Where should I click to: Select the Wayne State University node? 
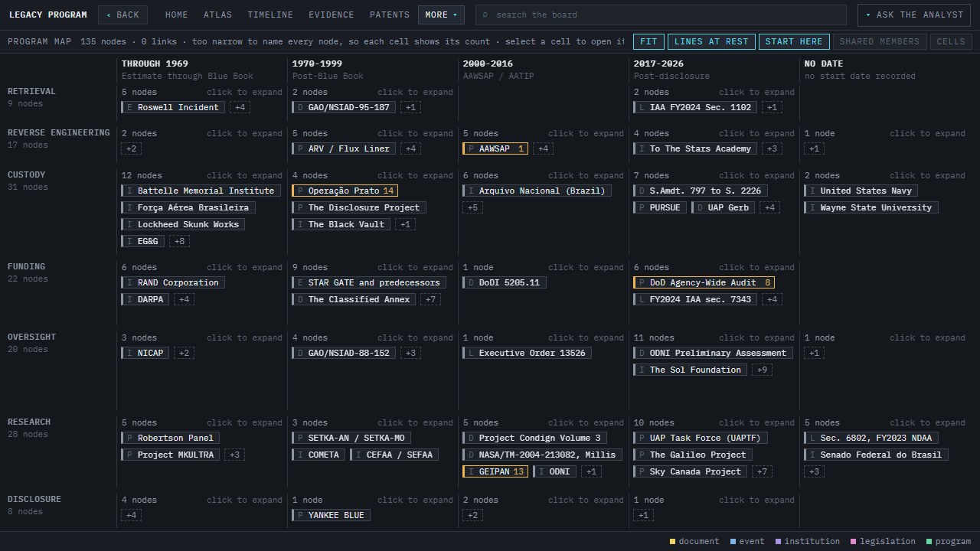(871, 207)
